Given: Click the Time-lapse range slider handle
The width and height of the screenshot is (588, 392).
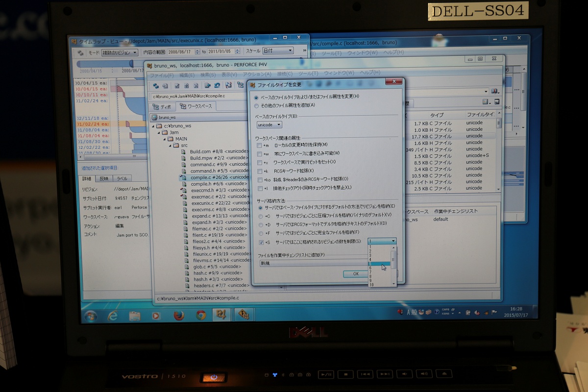Looking at the screenshot, I should (x=131, y=64).
